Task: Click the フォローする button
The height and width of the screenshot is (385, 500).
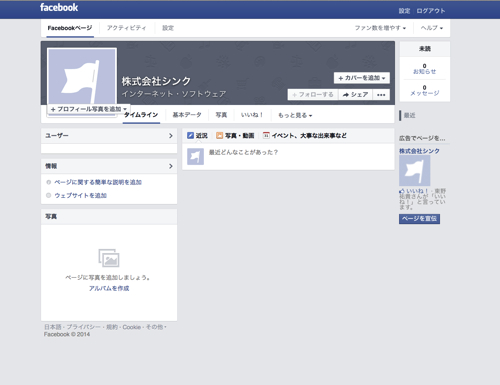Action: point(313,95)
